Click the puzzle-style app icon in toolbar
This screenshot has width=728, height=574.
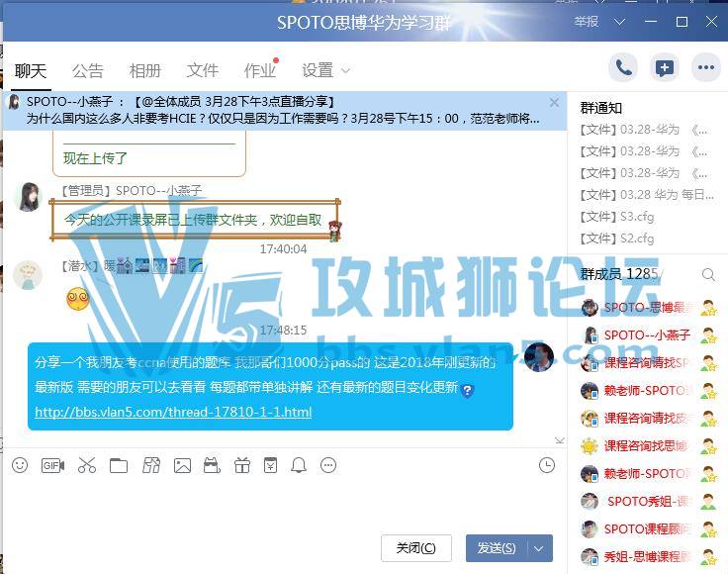pos(151,465)
